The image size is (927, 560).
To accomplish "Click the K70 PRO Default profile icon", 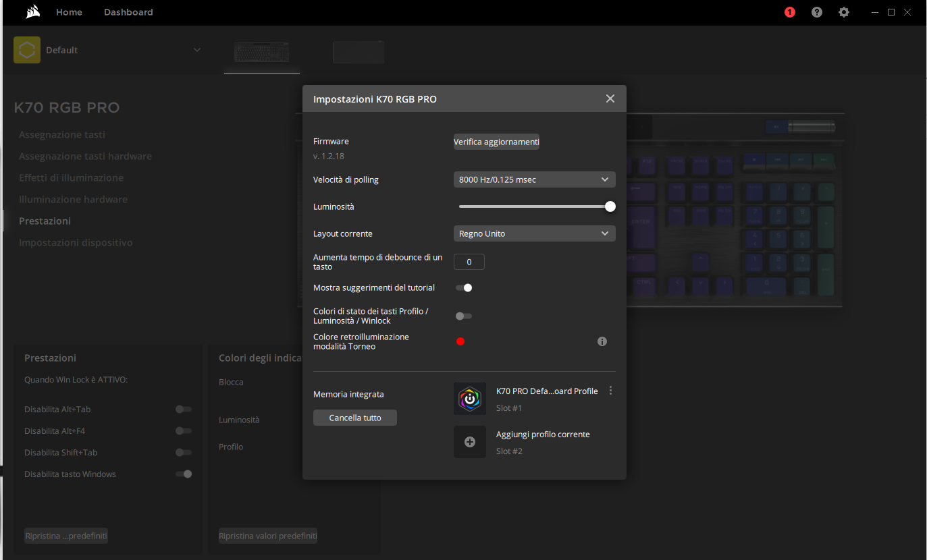I will [470, 399].
